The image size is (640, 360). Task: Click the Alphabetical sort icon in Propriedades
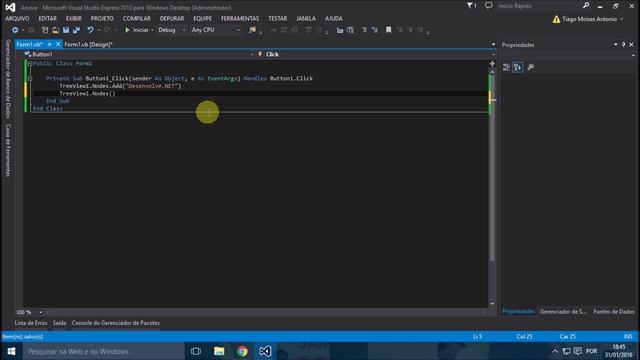pyautogui.click(x=518, y=67)
